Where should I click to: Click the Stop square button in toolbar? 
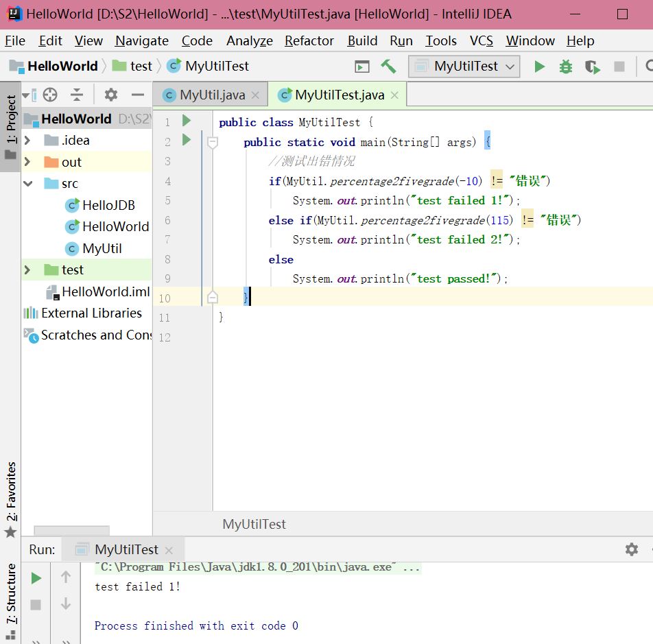(x=619, y=67)
